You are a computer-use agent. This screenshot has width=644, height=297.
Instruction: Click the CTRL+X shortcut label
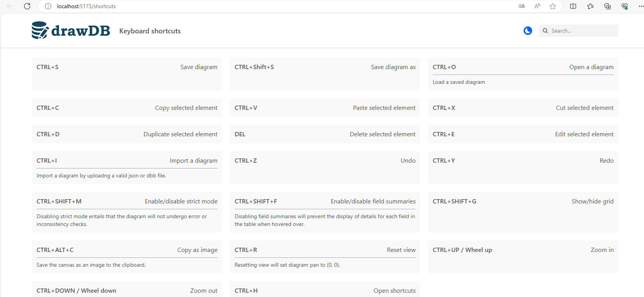(444, 108)
